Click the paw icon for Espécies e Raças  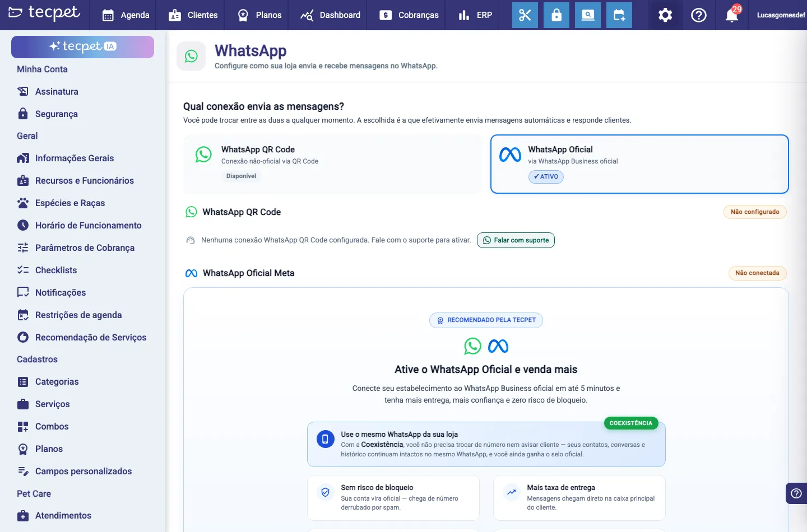[23, 203]
